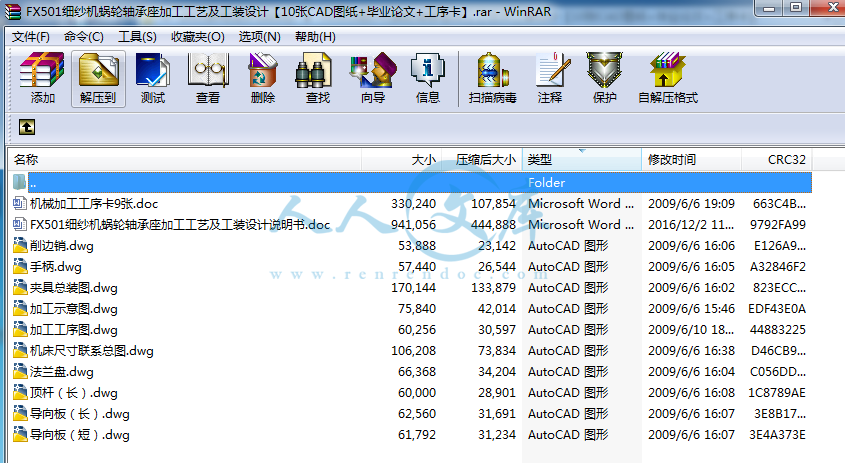Image resolution: width=845 pixels, height=463 pixels.
Task: Click CRC32 value EDF43E0A
Action: (x=777, y=309)
